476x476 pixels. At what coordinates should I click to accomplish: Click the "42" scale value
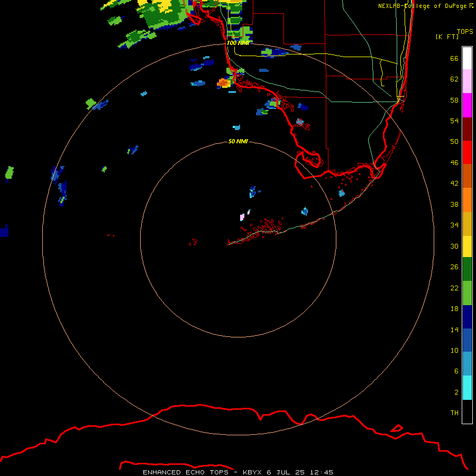[454, 183]
